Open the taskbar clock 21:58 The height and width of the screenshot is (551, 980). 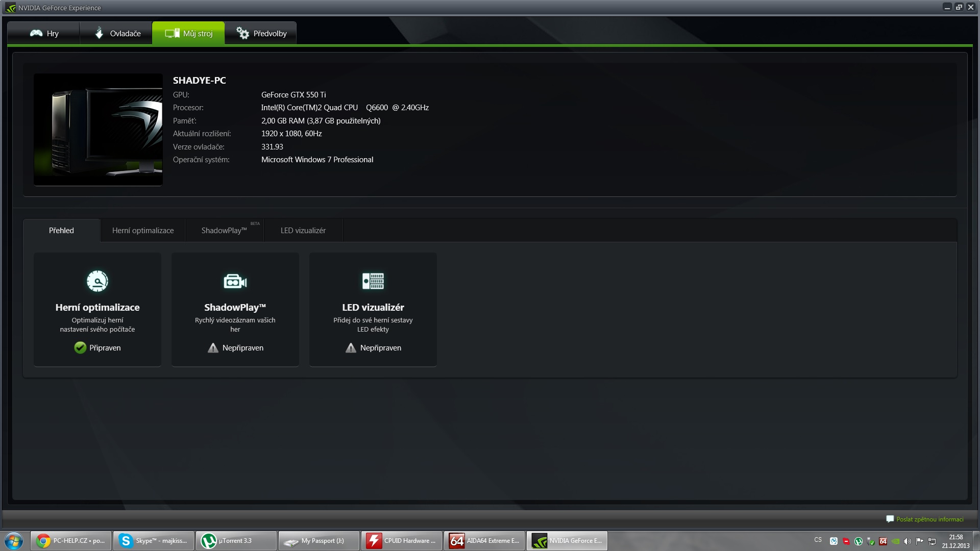point(955,541)
